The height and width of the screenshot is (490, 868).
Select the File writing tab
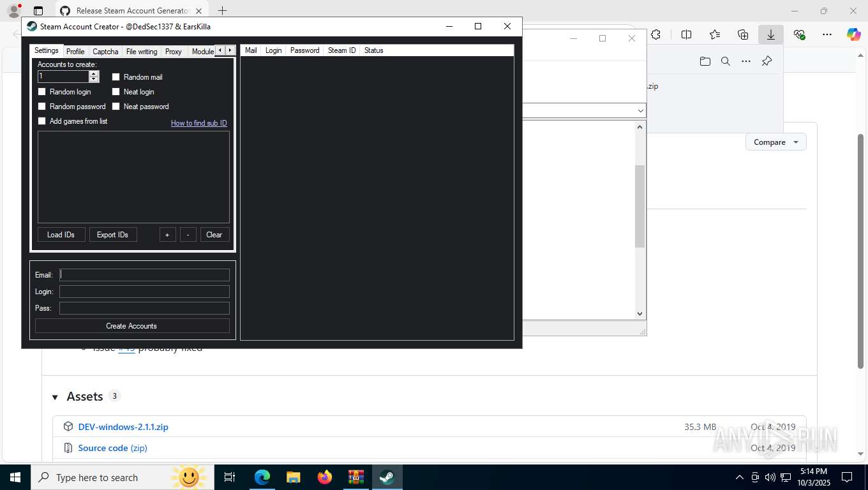point(142,52)
